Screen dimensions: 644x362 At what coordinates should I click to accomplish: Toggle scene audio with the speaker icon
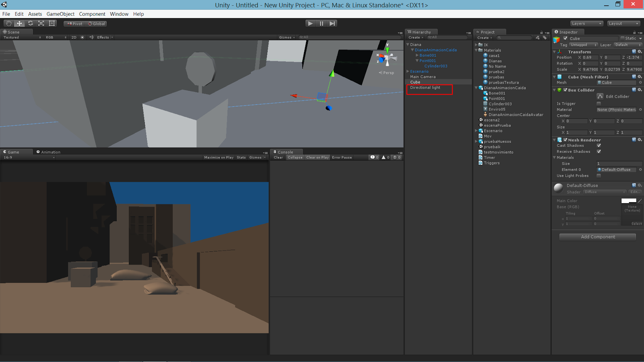91,37
